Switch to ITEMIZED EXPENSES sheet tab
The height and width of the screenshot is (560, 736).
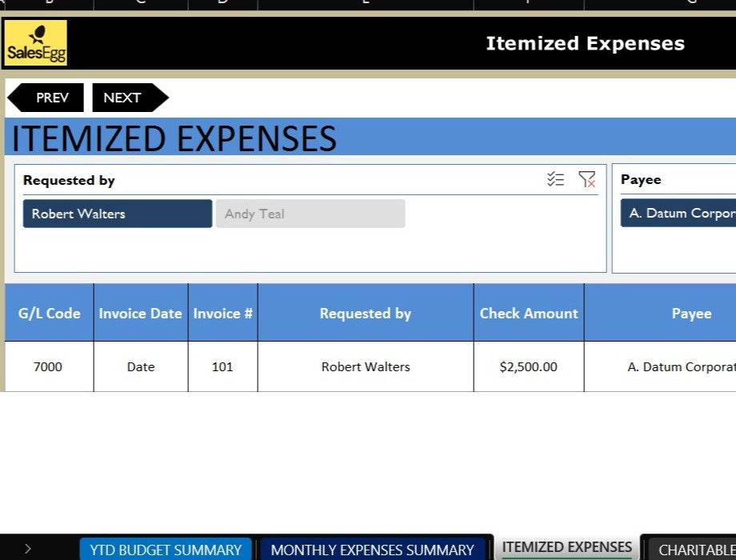566,548
